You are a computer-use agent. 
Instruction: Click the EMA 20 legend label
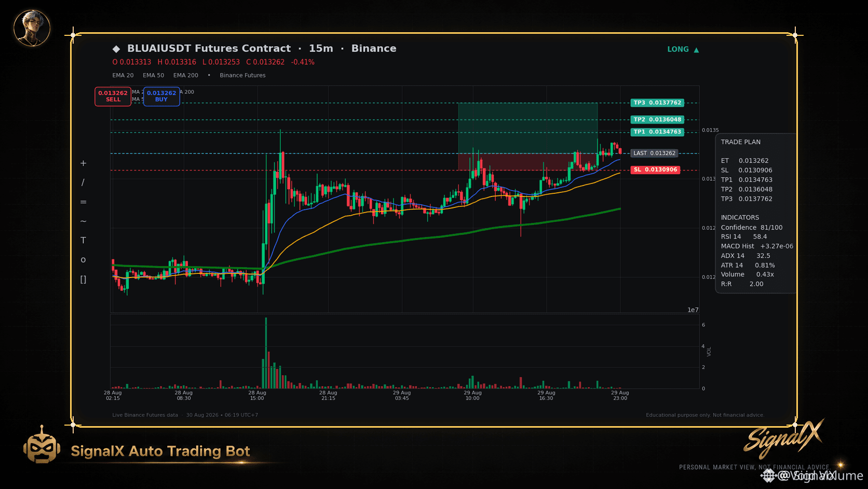click(x=123, y=75)
